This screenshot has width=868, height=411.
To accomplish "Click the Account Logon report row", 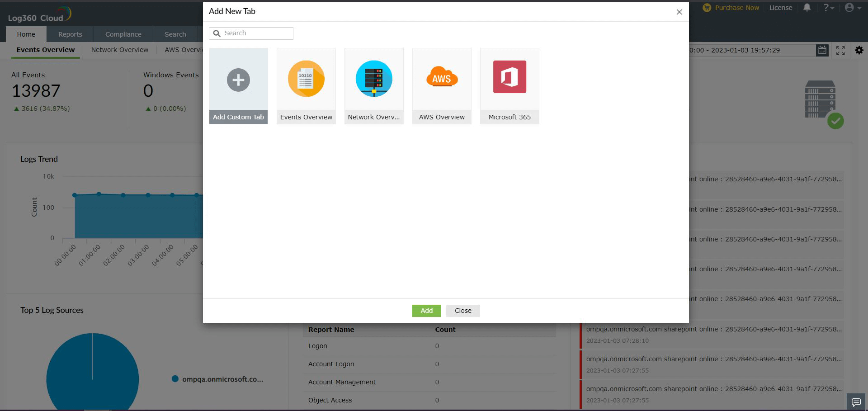I will coord(429,364).
